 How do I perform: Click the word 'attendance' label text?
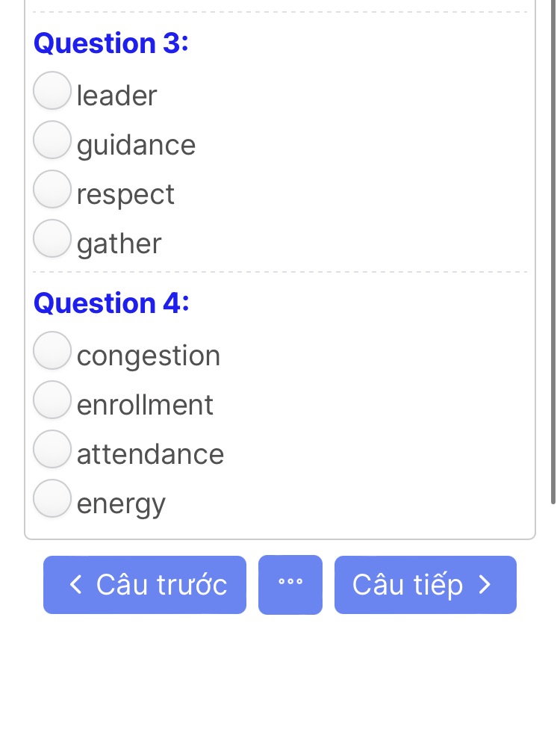151,454
